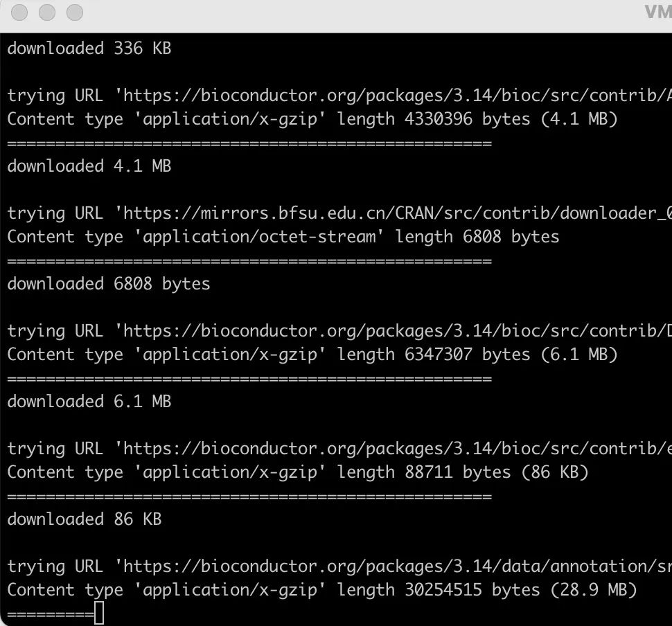The width and height of the screenshot is (672, 626).
Task: Select the 'downloaded 86 KB' text
Action: [85, 519]
